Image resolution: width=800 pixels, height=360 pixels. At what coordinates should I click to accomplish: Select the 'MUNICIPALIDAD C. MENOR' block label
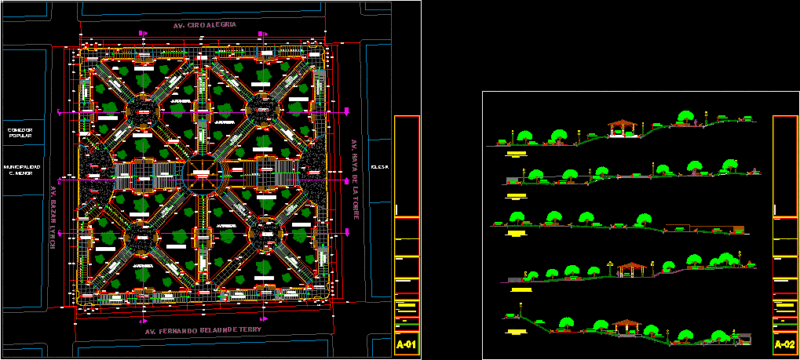[x=21, y=170]
